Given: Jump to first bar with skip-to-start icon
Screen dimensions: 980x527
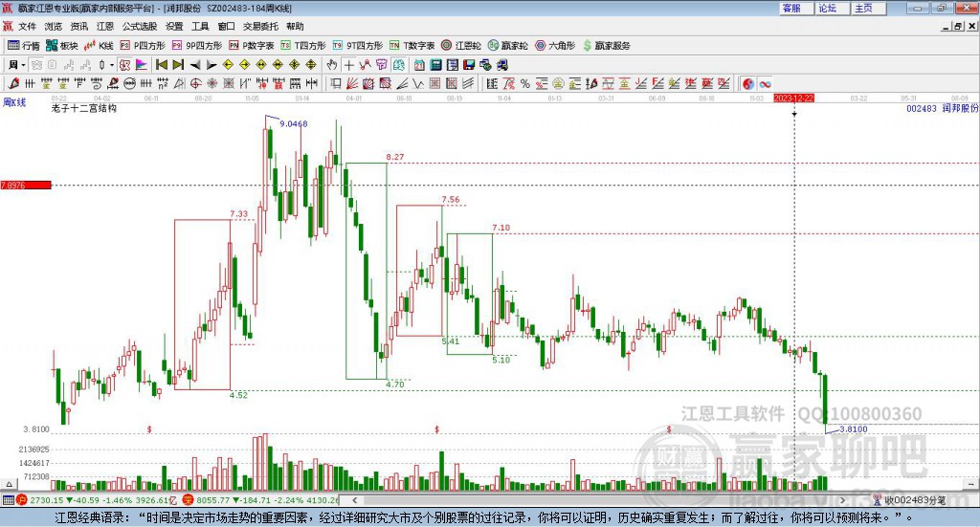Looking at the screenshot, I should tap(161, 65).
